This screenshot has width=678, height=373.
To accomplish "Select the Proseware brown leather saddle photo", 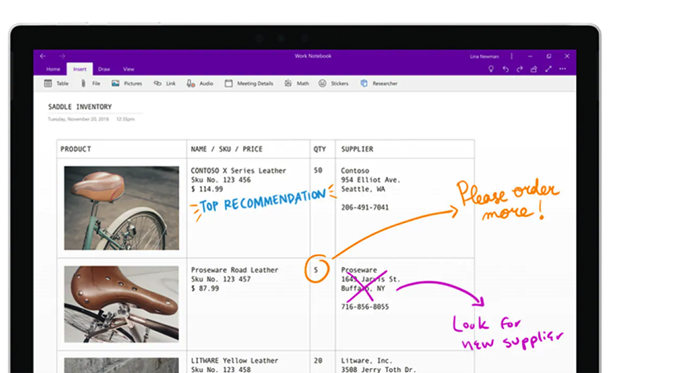I will pos(122,304).
